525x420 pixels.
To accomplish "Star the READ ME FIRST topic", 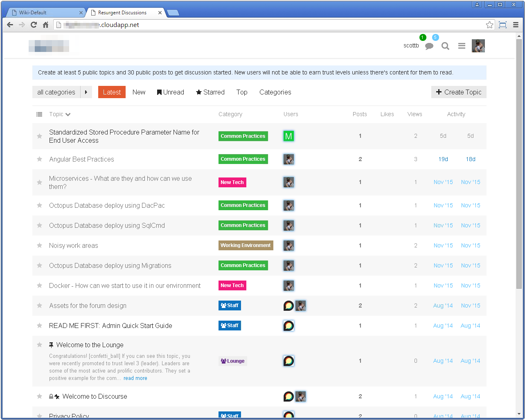I will (x=40, y=326).
